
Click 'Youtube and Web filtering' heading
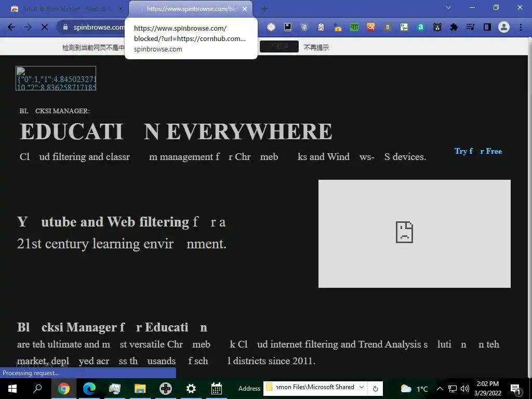point(103,222)
